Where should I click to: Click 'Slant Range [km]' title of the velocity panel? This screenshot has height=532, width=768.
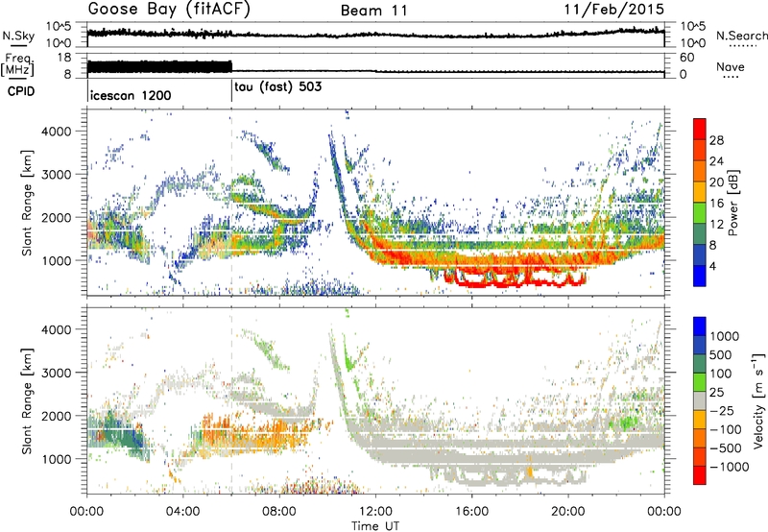pyautogui.click(x=27, y=400)
